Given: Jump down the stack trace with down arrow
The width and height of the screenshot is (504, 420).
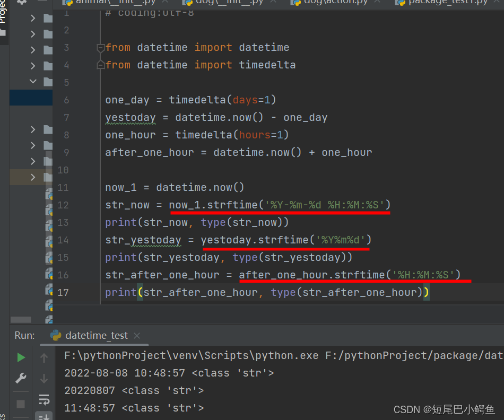Looking at the screenshot, I should pyautogui.click(x=44, y=378).
